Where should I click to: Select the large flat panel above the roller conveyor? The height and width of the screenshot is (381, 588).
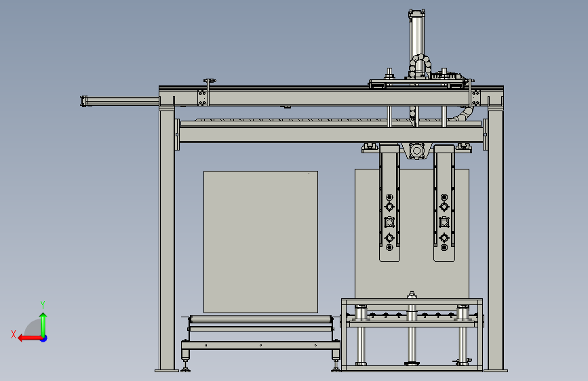pyautogui.click(x=260, y=242)
